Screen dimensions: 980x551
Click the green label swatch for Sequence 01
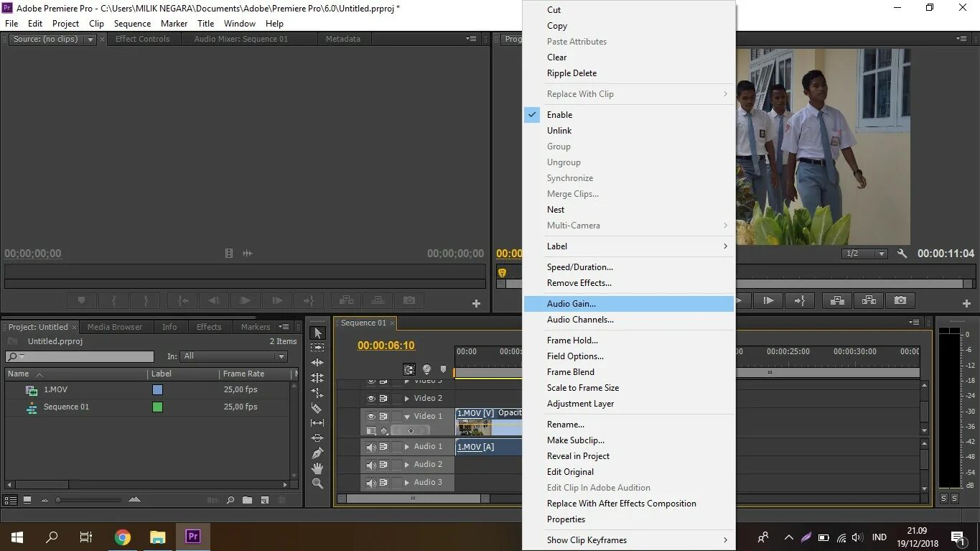coord(157,407)
